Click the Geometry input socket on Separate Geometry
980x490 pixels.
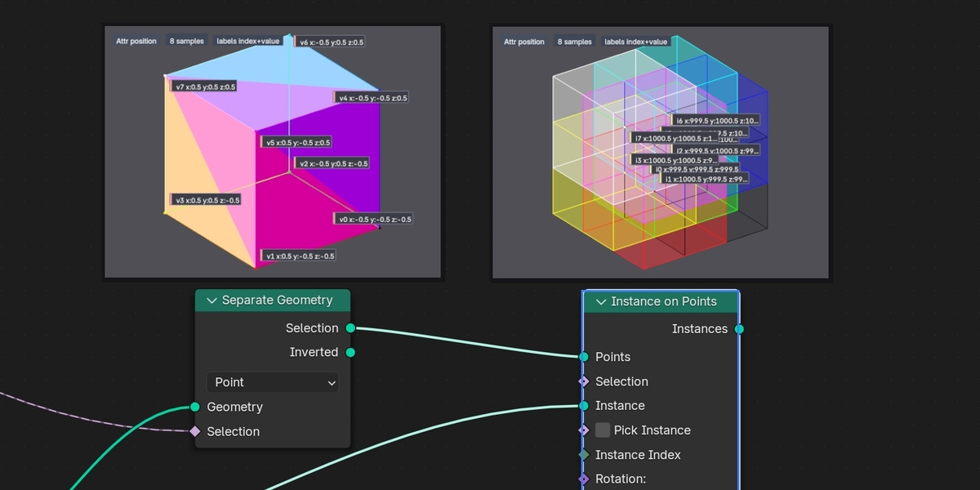195,407
